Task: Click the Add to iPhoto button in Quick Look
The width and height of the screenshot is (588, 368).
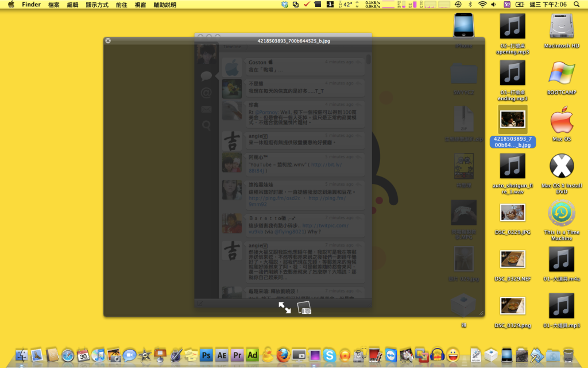Action: tap(304, 308)
